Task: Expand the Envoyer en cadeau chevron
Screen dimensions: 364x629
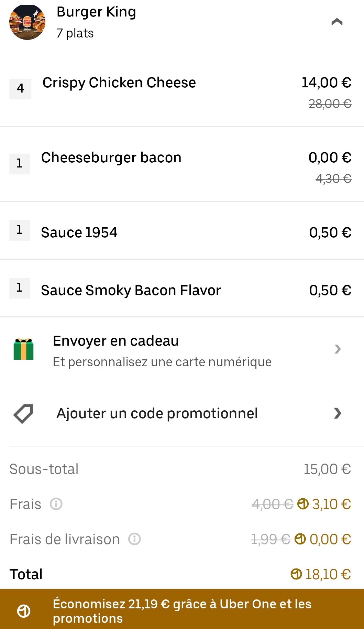Action: [x=338, y=349]
